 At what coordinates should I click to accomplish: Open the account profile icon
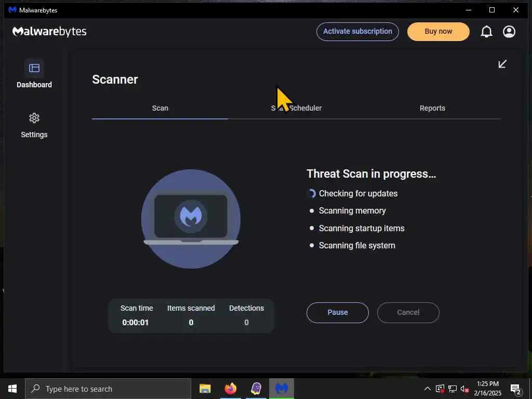tap(509, 32)
